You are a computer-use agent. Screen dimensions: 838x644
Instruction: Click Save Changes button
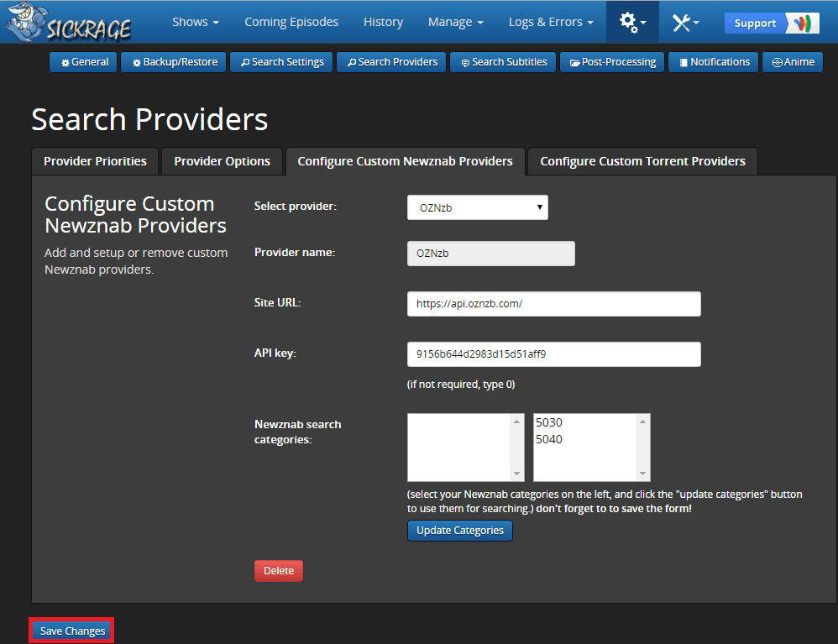click(72, 631)
